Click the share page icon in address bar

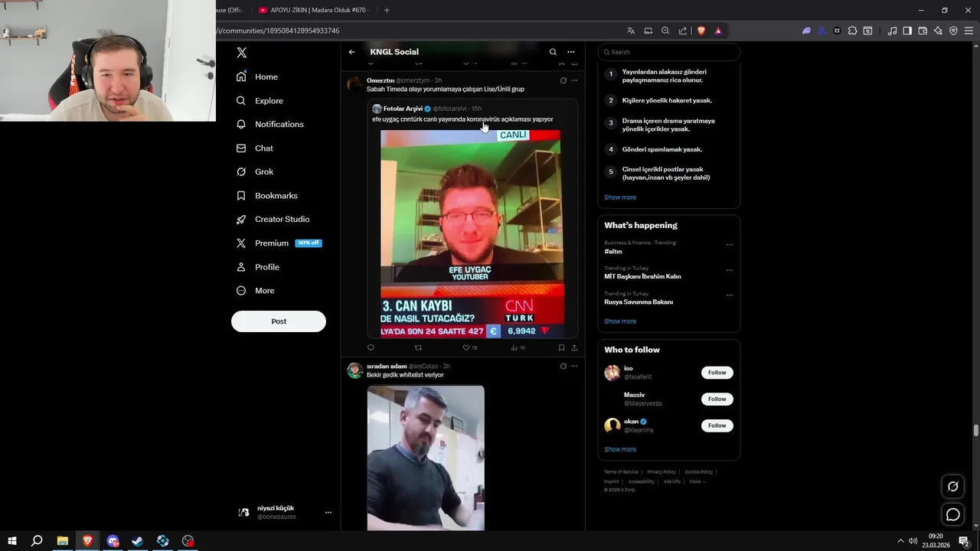tap(683, 31)
